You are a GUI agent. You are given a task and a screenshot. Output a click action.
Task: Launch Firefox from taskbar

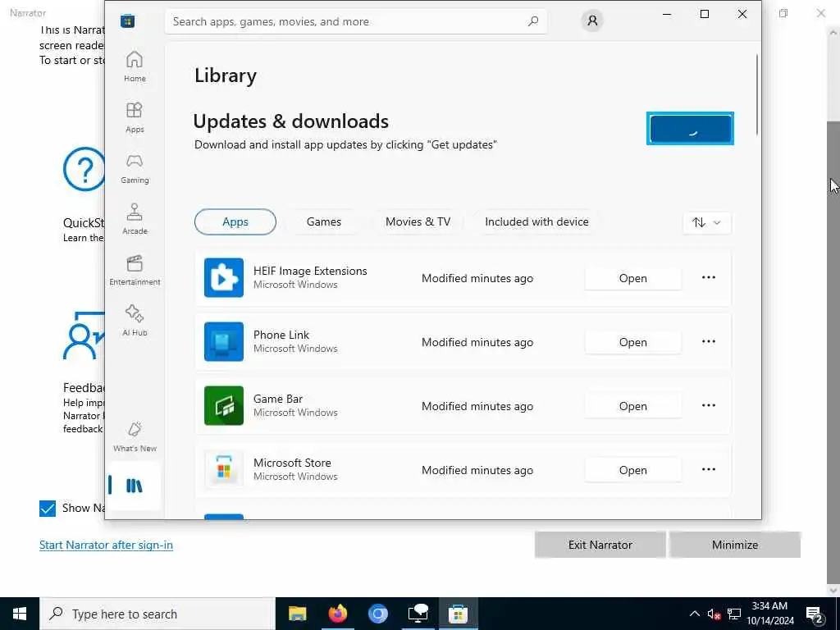click(x=337, y=614)
